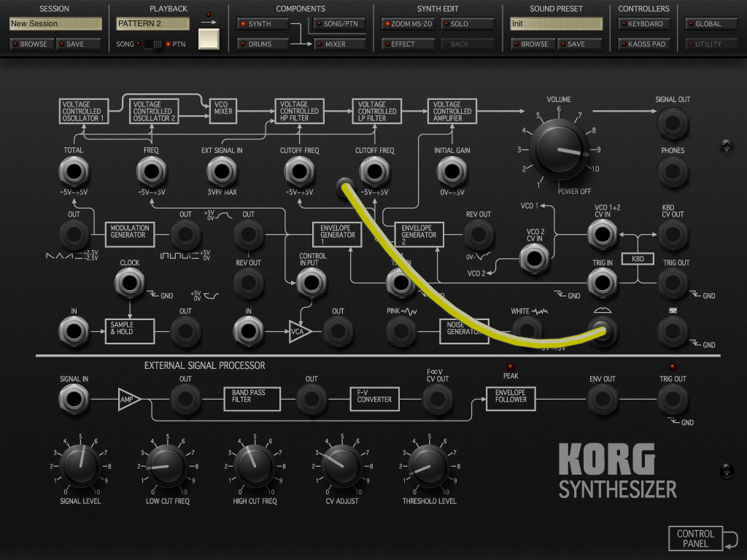This screenshot has height=560, width=747.
Task: Click the F-V CV OUT jack
Action: (x=438, y=399)
